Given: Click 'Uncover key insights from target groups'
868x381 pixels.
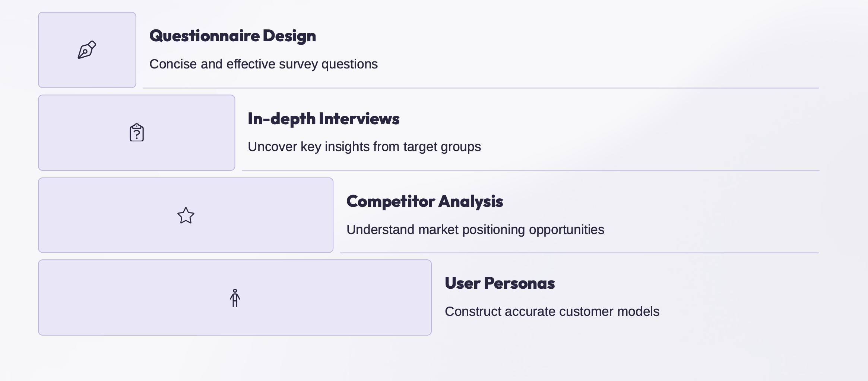Looking at the screenshot, I should click(x=364, y=147).
